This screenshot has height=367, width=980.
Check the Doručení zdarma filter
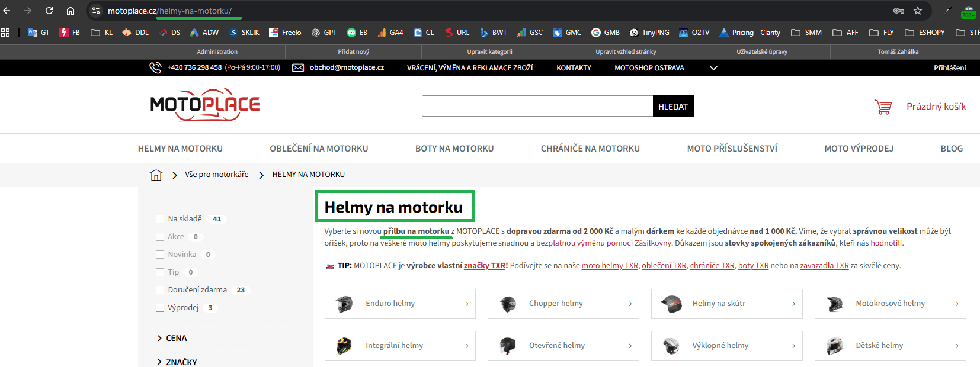[x=160, y=290]
